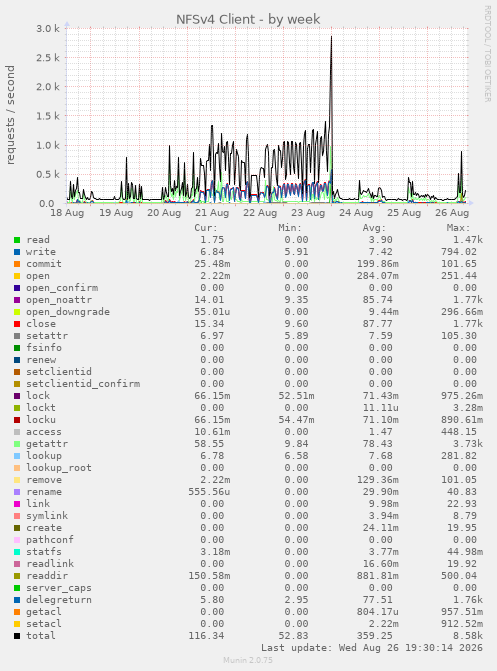
Task: Click the setclientid_confirm legend label
Action: tap(83, 384)
